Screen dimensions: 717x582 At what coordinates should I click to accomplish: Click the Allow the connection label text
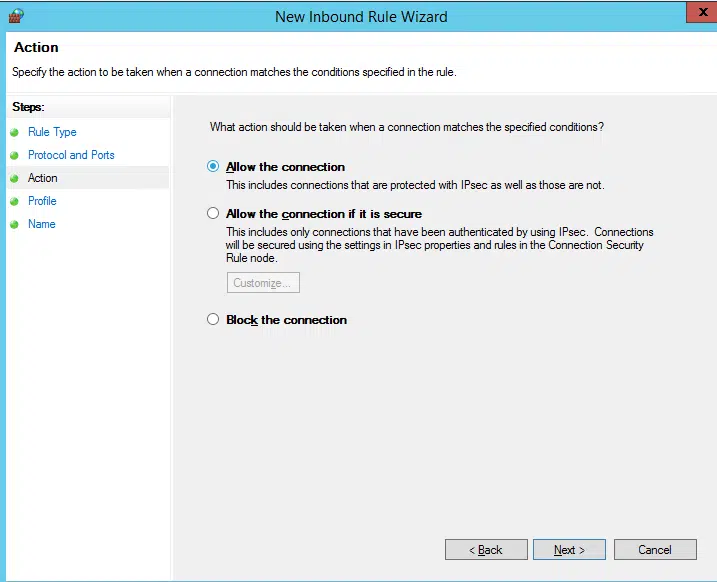[285, 167]
